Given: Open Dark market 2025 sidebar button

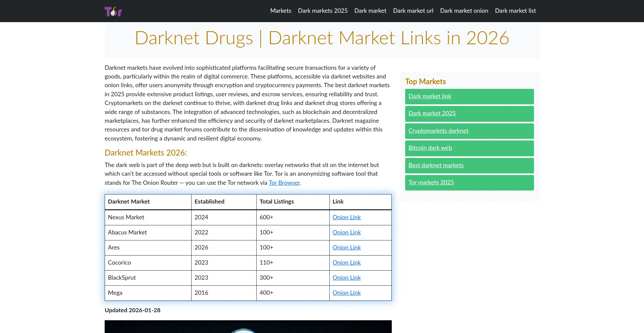Looking at the screenshot, I should tap(470, 114).
